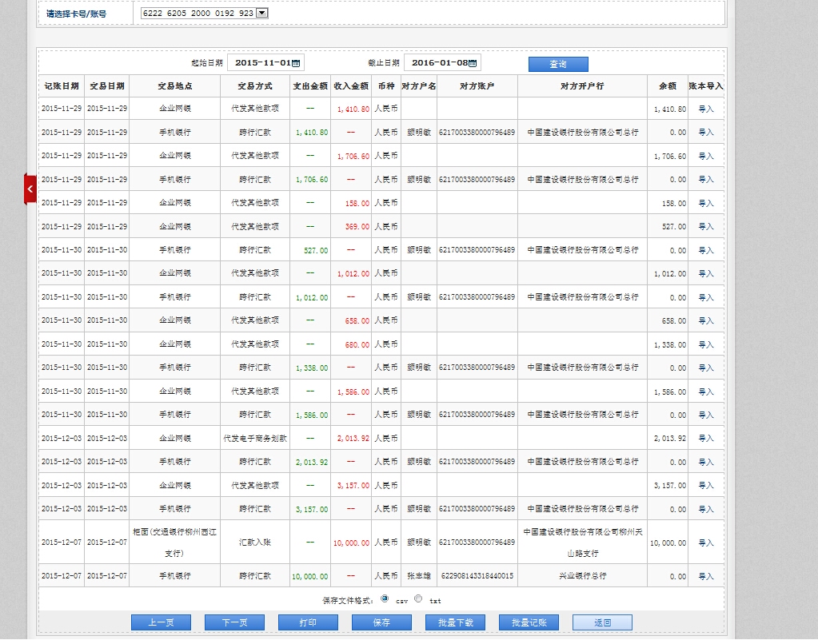The image size is (818, 644).
Task: Click the 批量记账 button
Action: coord(529,622)
